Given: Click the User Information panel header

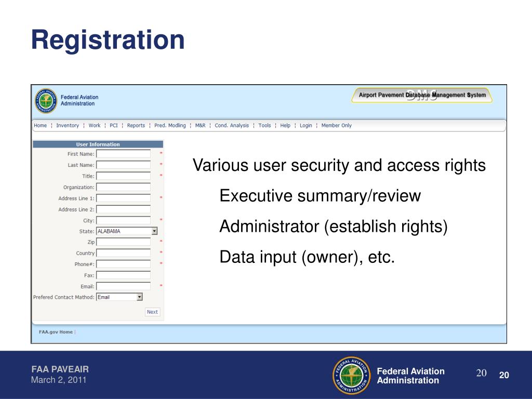Looking at the screenshot, I should [98, 144].
